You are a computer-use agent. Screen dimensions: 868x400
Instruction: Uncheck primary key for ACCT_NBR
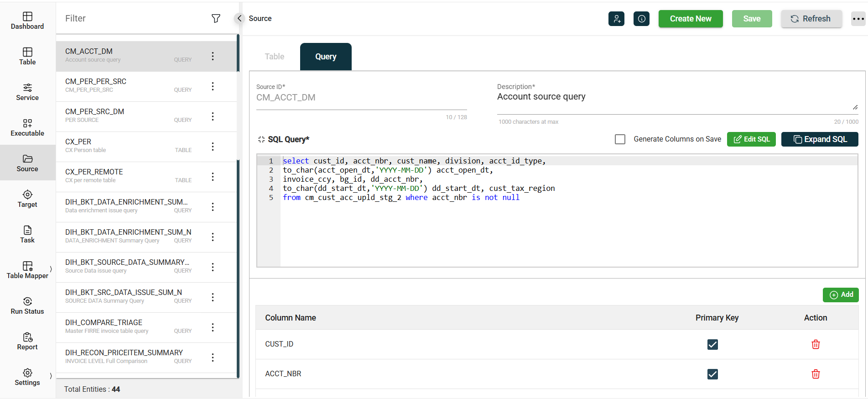(712, 374)
